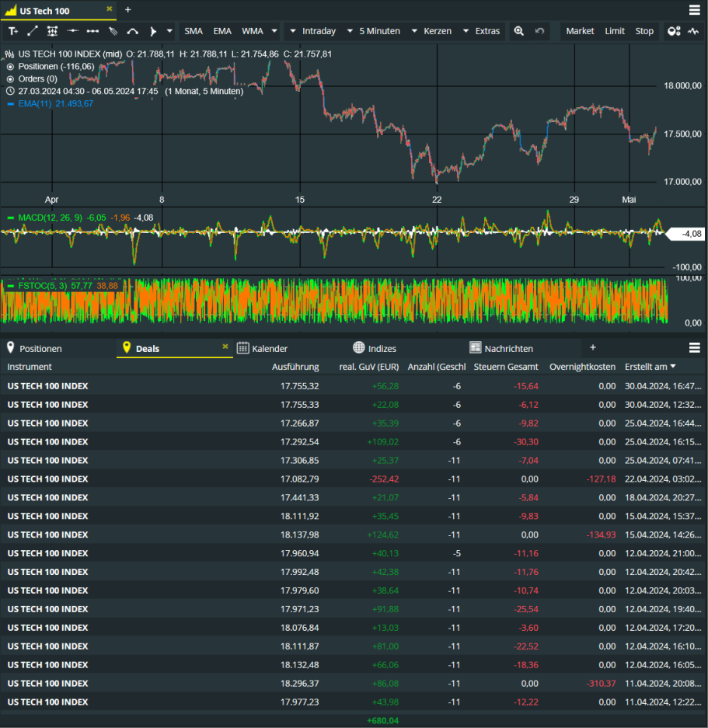Choose the pencil/ruler drawing tool
This screenshot has width=708, height=728.
point(113,31)
